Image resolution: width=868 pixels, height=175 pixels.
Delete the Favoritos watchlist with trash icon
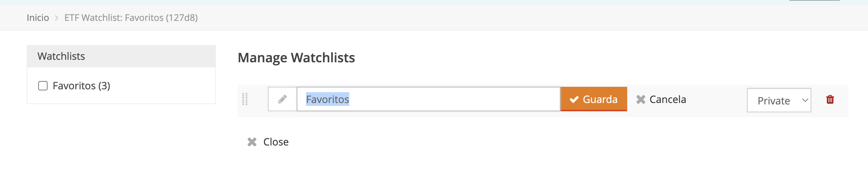830,99
